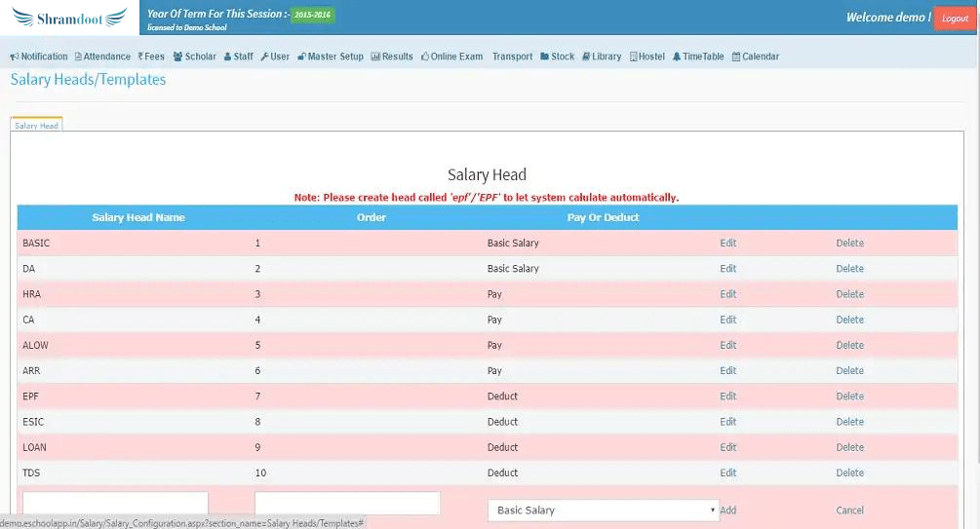Viewport: 980px width, 529px height.
Task: Open the Transport menu
Action: pos(512,57)
